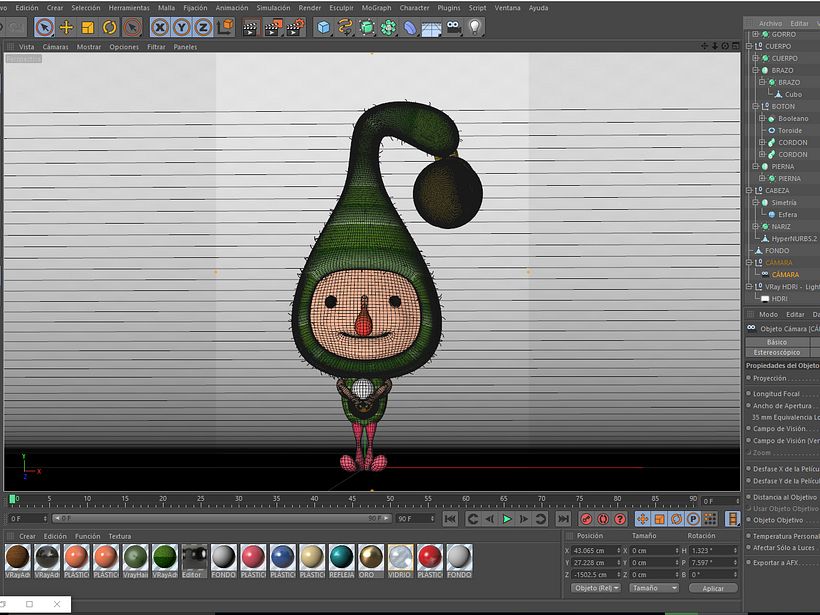Select the ORO gold material swatch
The image size is (820, 615).
pyautogui.click(x=370, y=561)
